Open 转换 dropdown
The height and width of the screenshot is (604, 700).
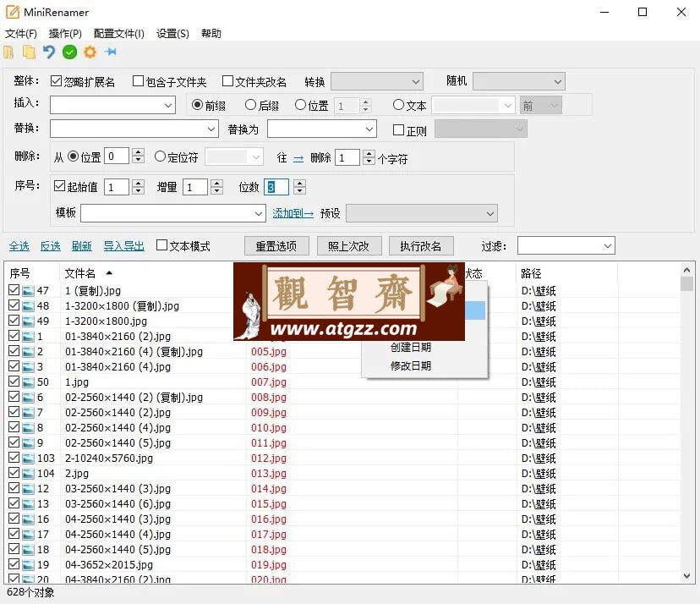tap(377, 82)
